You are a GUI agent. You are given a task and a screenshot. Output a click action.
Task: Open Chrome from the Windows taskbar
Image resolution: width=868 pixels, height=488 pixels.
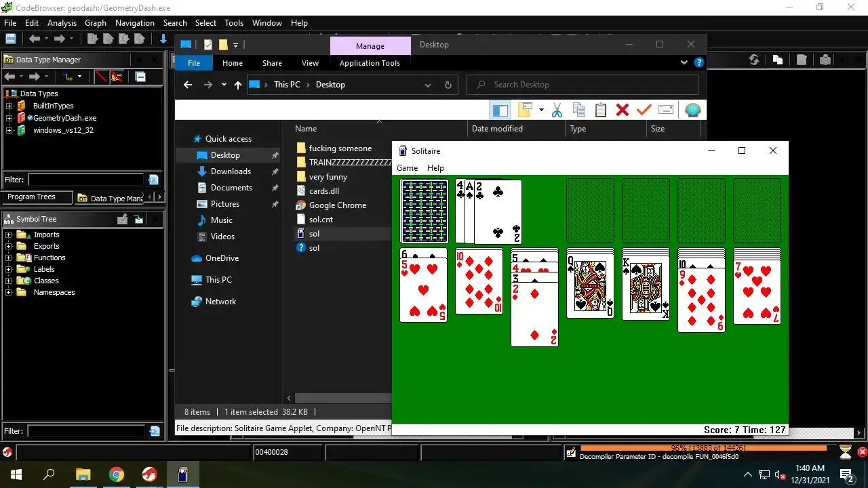[x=117, y=474]
